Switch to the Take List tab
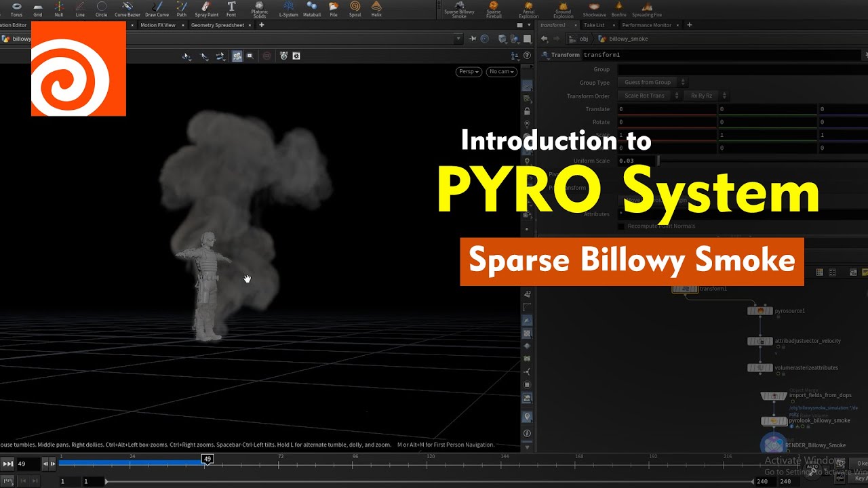 (594, 25)
